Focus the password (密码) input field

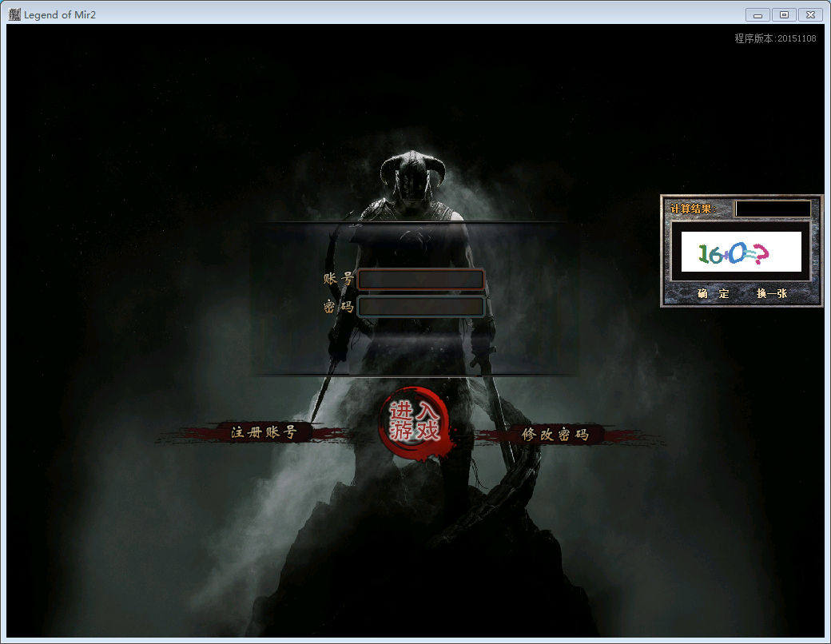(421, 306)
